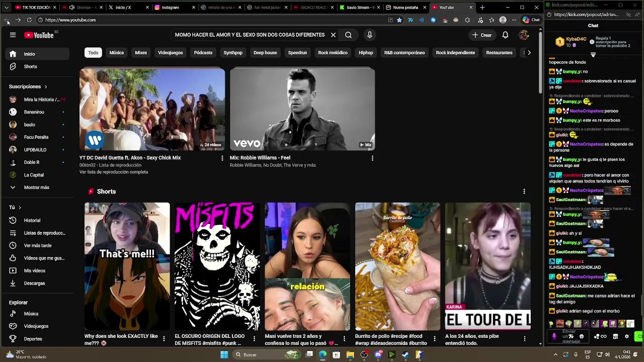Expand the Tú section chevron
Screen dimensions: 644x362
click(20, 208)
